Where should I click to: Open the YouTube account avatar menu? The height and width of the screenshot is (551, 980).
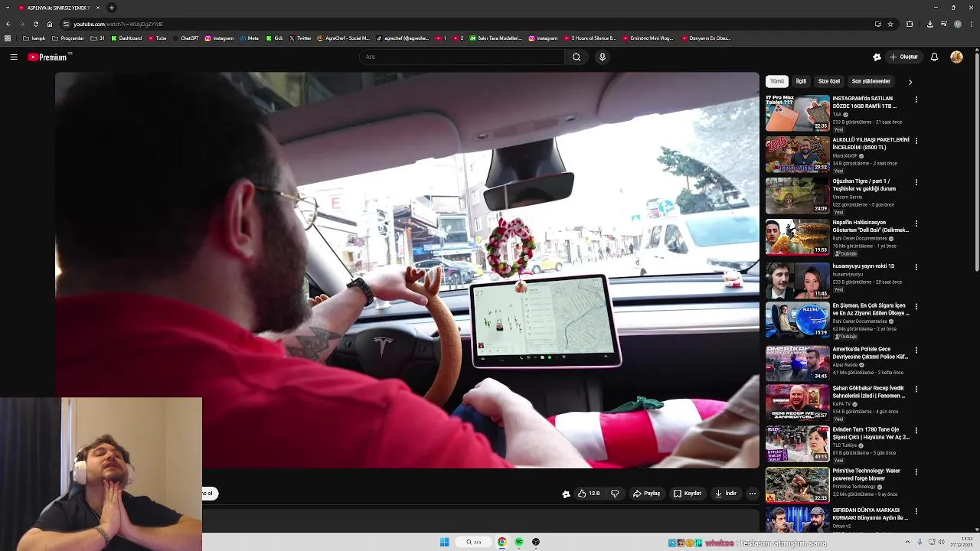pos(956,57)
